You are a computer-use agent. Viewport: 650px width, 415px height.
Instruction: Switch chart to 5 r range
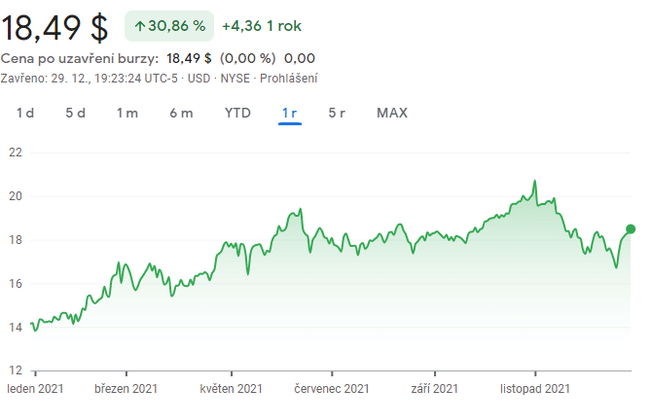pos(337,113)
